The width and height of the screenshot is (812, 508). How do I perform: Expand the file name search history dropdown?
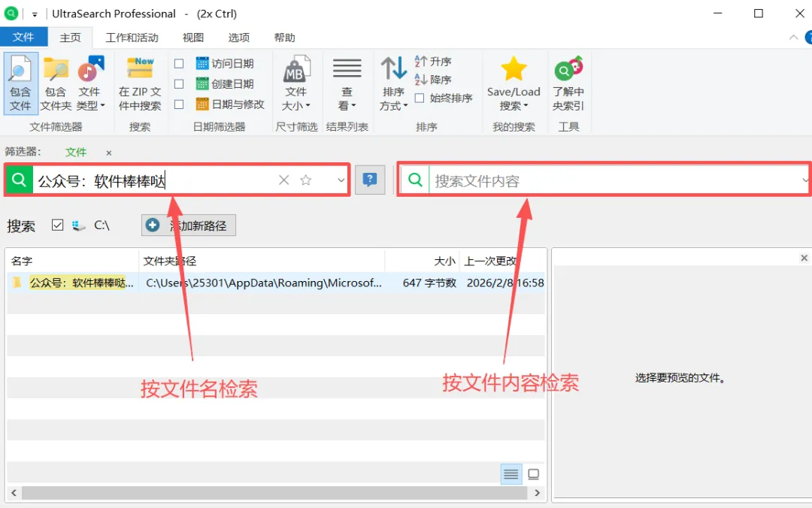tap(341, 180)
